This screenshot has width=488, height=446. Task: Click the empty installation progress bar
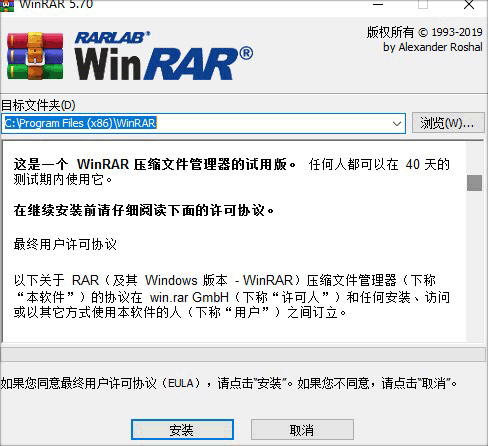click(243, 354)
